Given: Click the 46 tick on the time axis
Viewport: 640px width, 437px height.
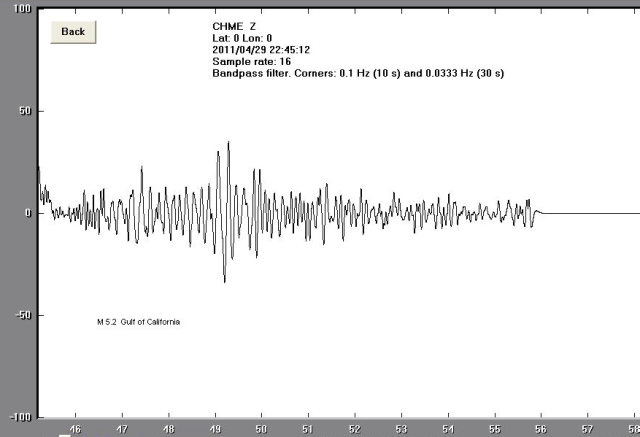Looking at the screenshot, I should (76, 429).
